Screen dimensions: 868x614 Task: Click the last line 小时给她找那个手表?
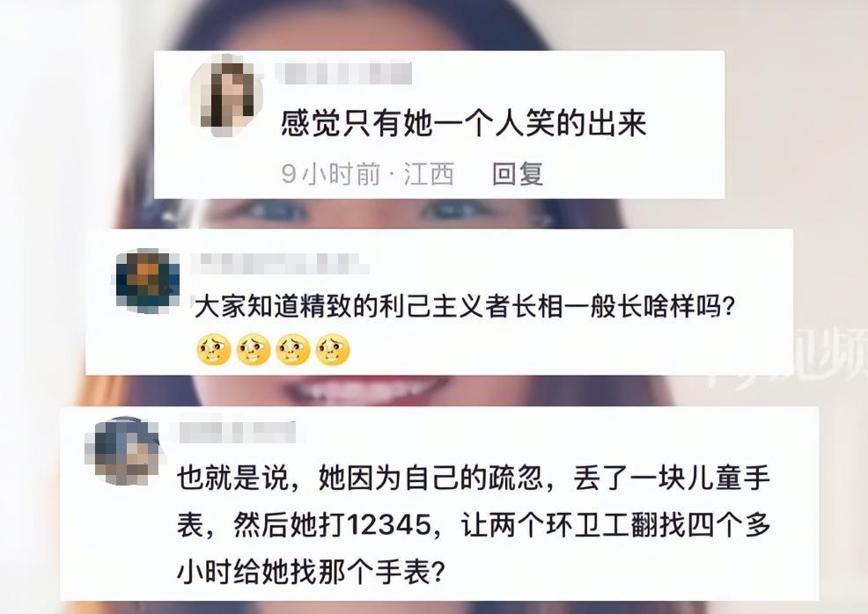(x=311, y=572)
